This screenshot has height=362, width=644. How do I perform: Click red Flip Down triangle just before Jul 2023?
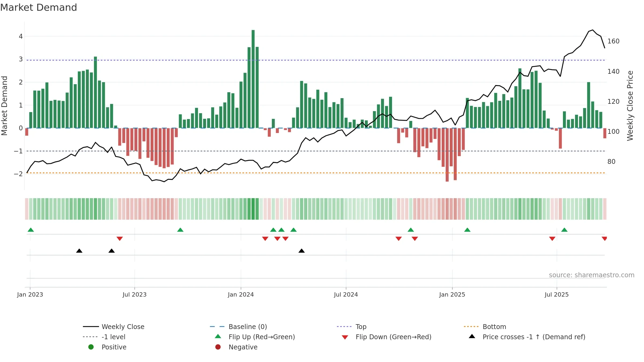(120, 239)
